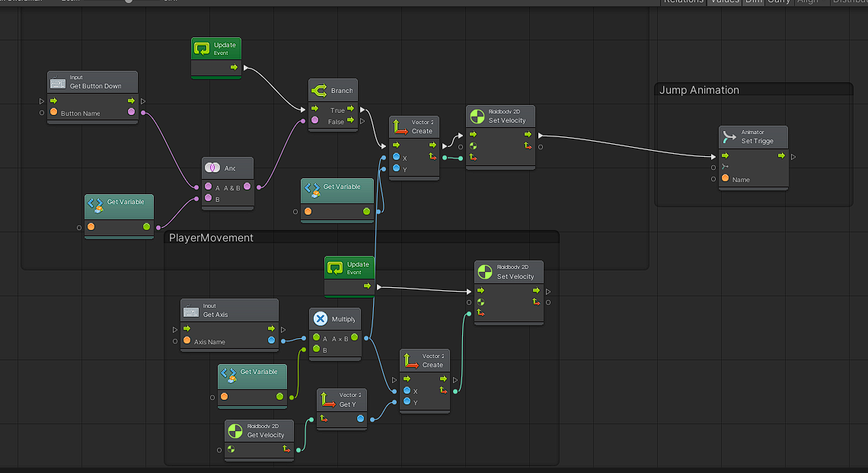Select Set Velocity icon inside PlayerMovement group

click(485, 271)
